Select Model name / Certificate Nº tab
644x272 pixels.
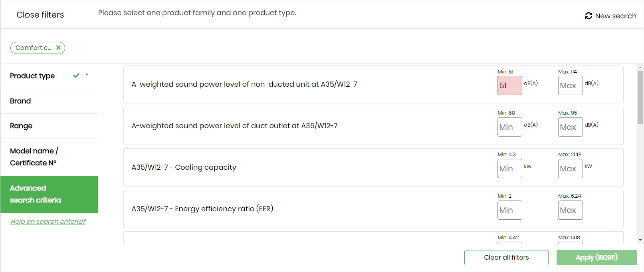[x=34, y=157]
